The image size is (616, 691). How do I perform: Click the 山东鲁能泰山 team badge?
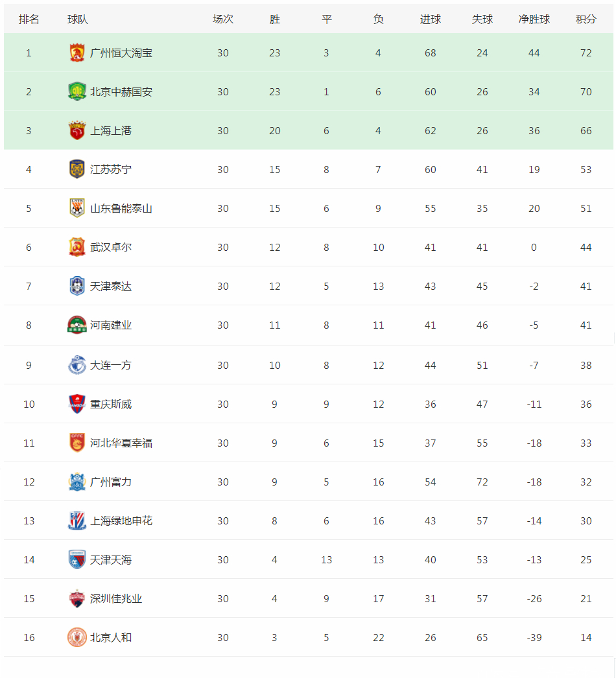coord(77,208)
